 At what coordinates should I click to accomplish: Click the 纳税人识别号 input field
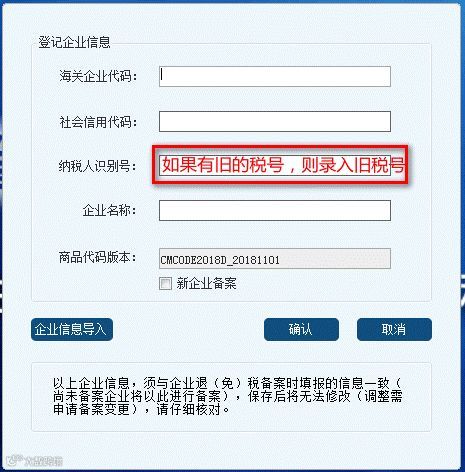click(x=275, y=165)
